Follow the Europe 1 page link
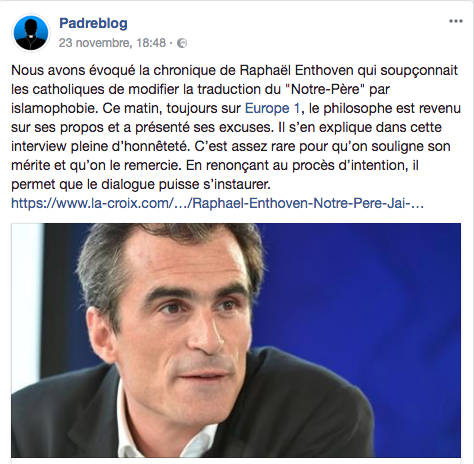 tap(272, 108)
